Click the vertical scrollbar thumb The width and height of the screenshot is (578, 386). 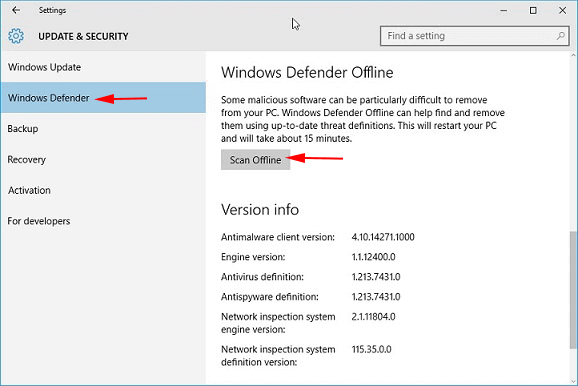(573, 290)
